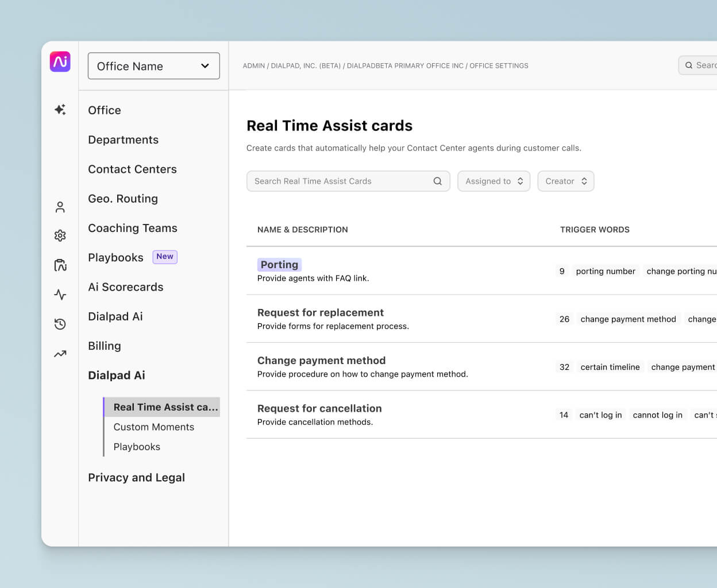Click the settings gear icon
This screenshot has height=588, width=717.
60,235
